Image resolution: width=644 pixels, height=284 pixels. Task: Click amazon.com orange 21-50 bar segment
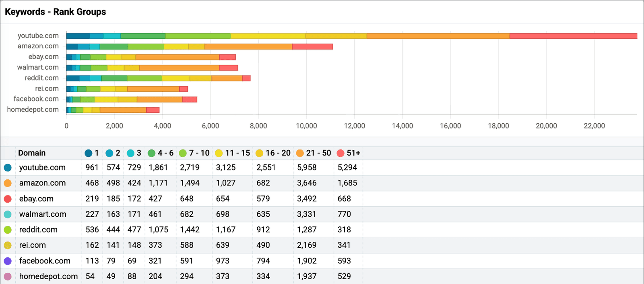click(248, 47)
